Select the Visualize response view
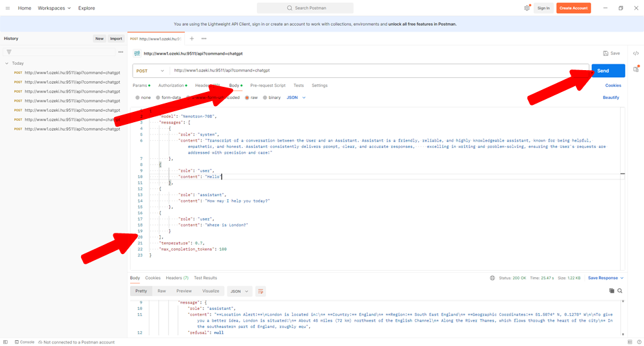The height and width of the screenshot is (346, 644). pyautogui.click(x=211, y=291)
